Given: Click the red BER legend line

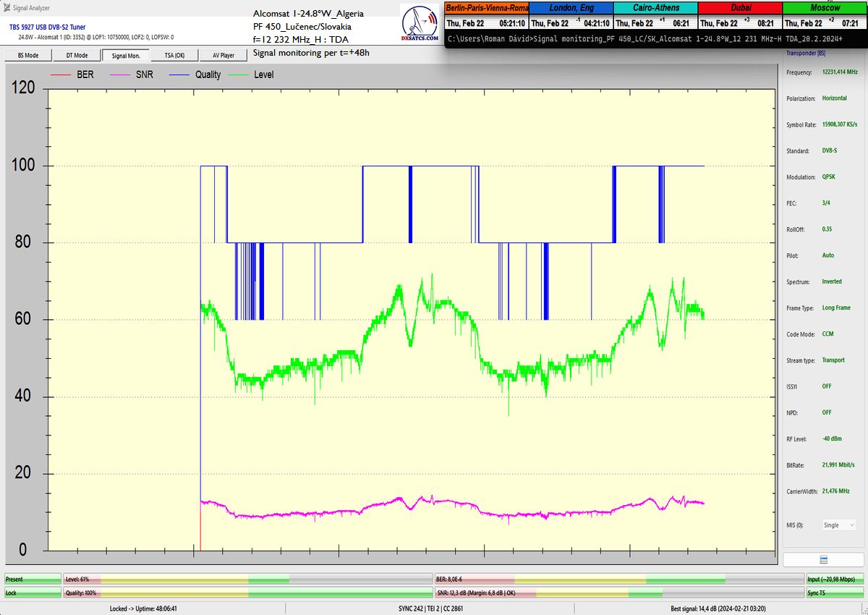Looking at the screenshot, I should click(62, 75).
